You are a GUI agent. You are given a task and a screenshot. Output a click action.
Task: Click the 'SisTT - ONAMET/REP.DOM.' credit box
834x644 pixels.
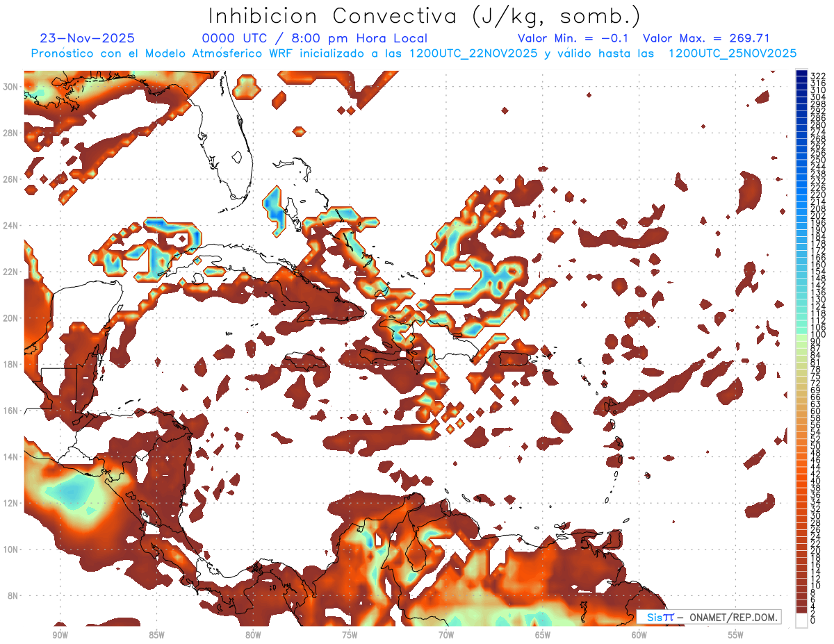pos(709,617)
